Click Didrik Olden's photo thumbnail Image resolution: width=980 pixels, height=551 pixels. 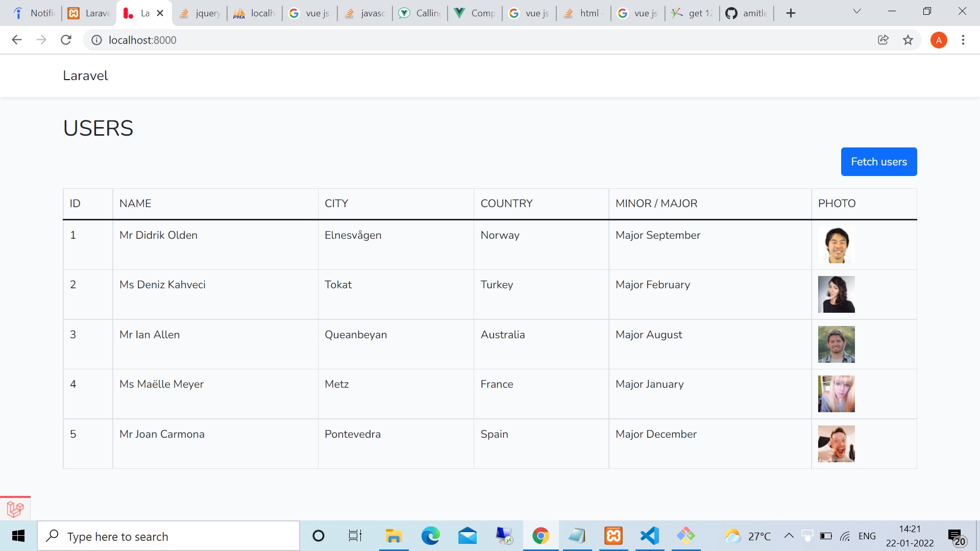coord(836,245)
